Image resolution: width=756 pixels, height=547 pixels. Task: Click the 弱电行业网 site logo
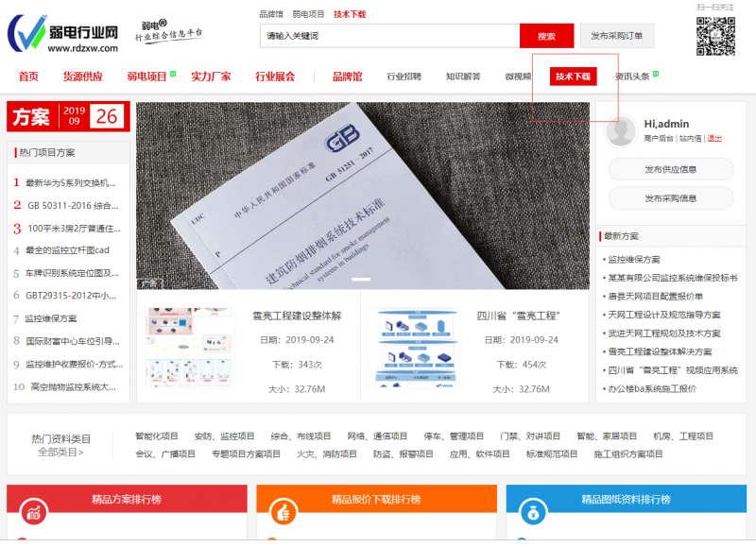(x=63, y=35)
